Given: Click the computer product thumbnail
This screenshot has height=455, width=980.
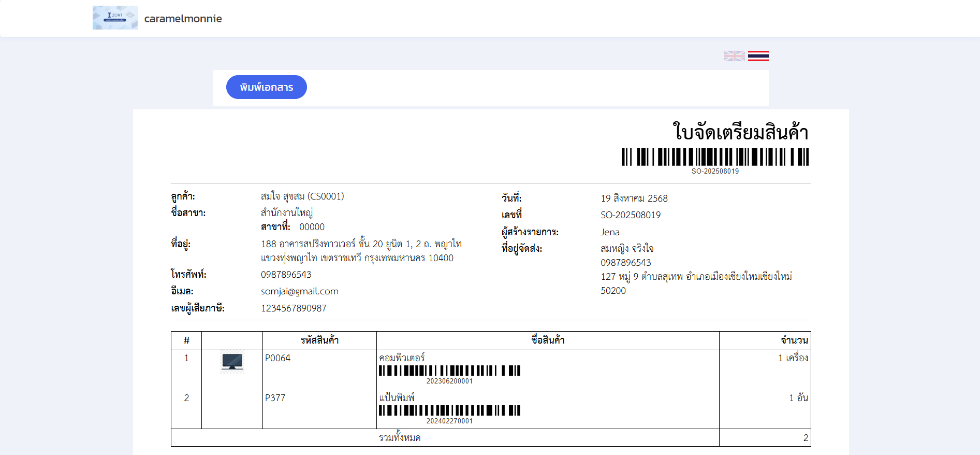Looking at the screenshot, I should coord(232,362).
